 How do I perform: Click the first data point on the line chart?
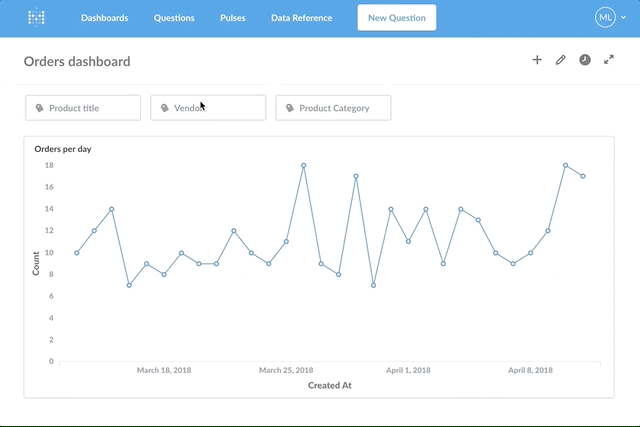(x=77, y=252)
